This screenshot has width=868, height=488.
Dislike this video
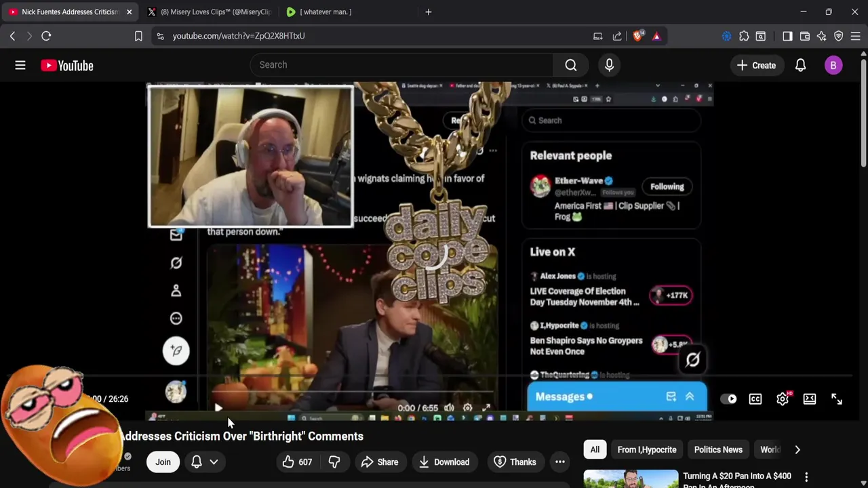[334, 462]
